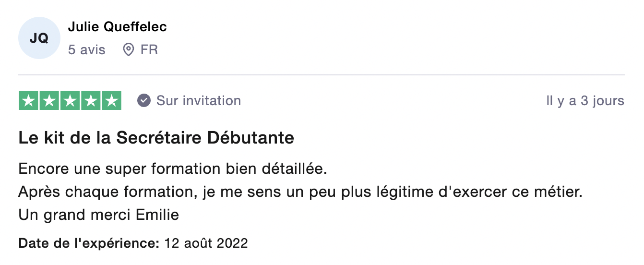Click the fourth green rating star
Image resolution: width=644 pixels, height=265 pixels.
coord(91,101)
